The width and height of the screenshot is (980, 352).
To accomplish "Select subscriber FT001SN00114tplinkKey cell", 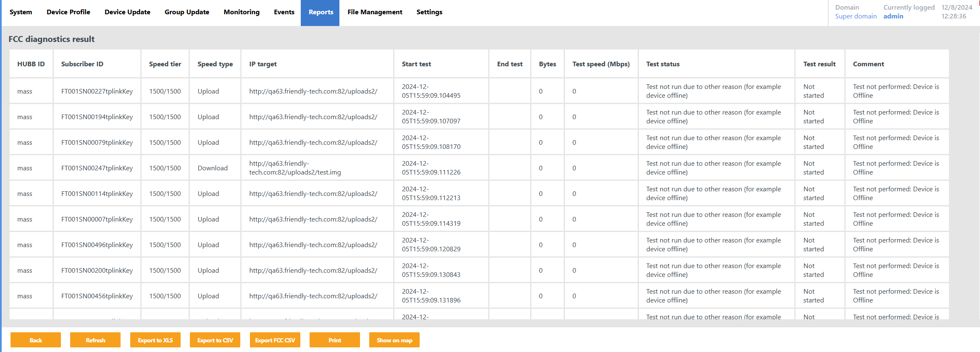I will [x=97, y=193].
